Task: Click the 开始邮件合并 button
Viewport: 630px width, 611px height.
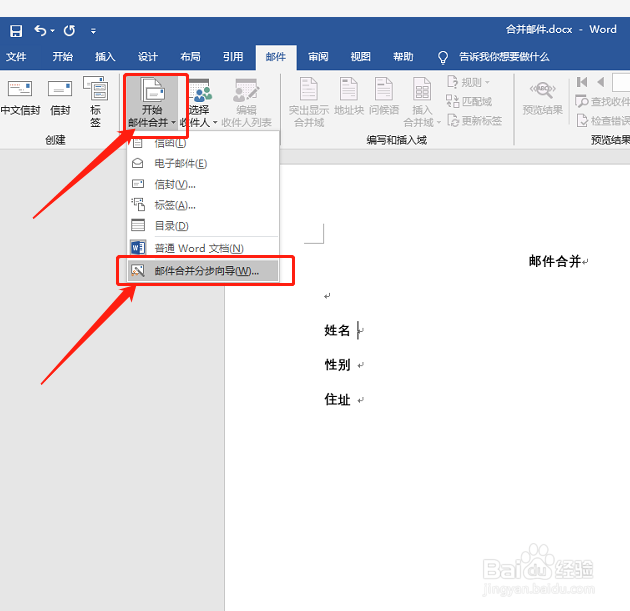Action: (x=153, y=102)
